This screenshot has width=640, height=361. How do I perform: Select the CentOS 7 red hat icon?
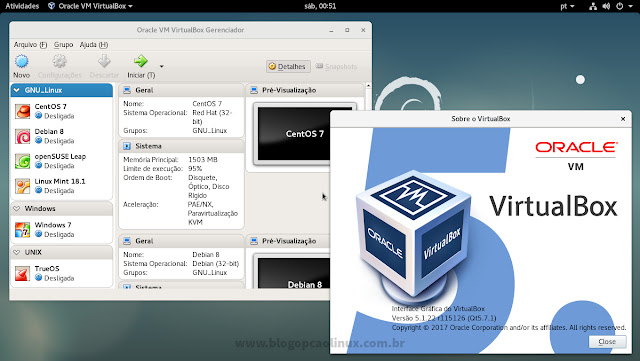coord(22,111)
